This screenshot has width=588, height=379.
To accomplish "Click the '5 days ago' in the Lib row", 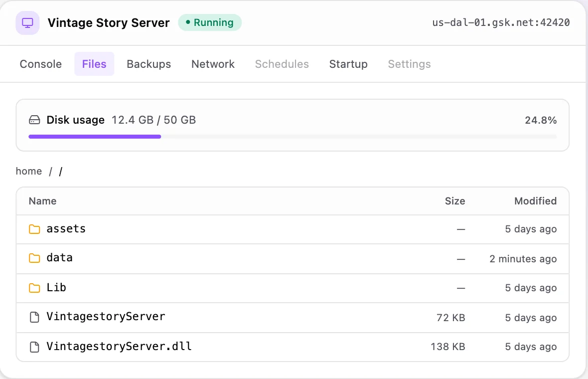I will 531,288.
